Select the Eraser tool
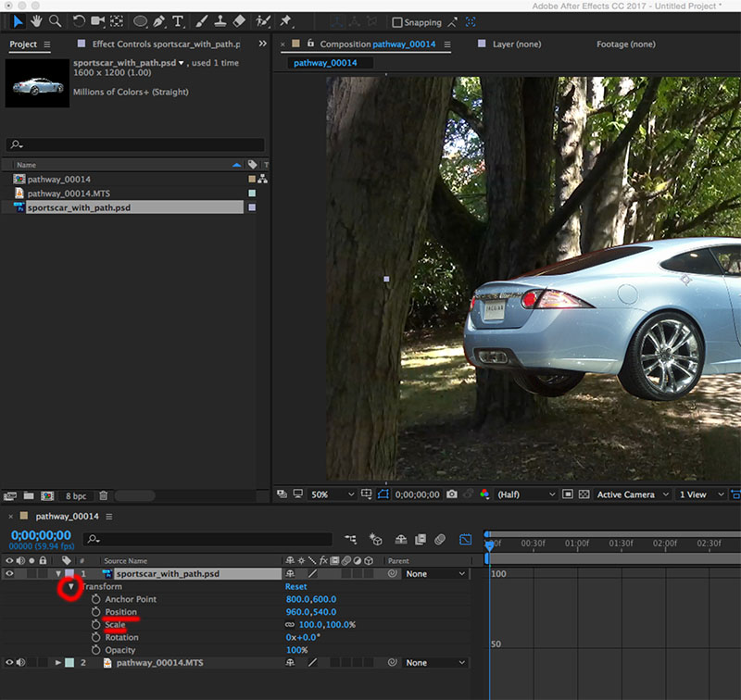This screenshot has width=741, height=700. click(239, 21)
